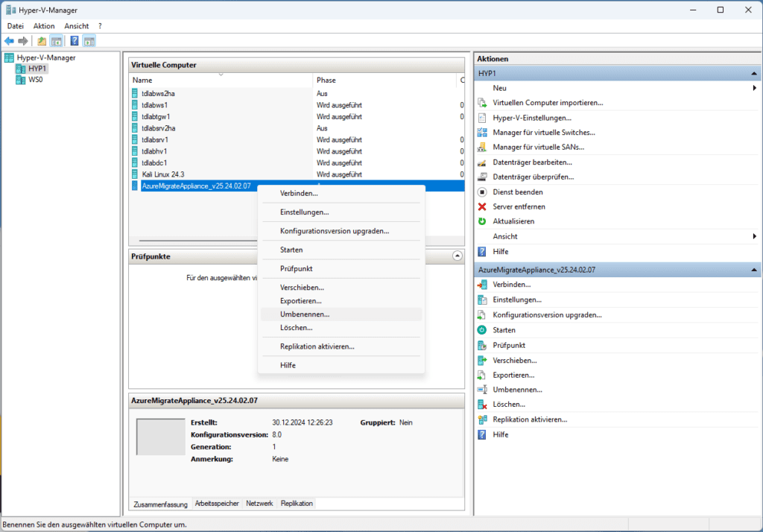
Task: Select the HYP1 server in the tree
Action: (x=37, y=69)
